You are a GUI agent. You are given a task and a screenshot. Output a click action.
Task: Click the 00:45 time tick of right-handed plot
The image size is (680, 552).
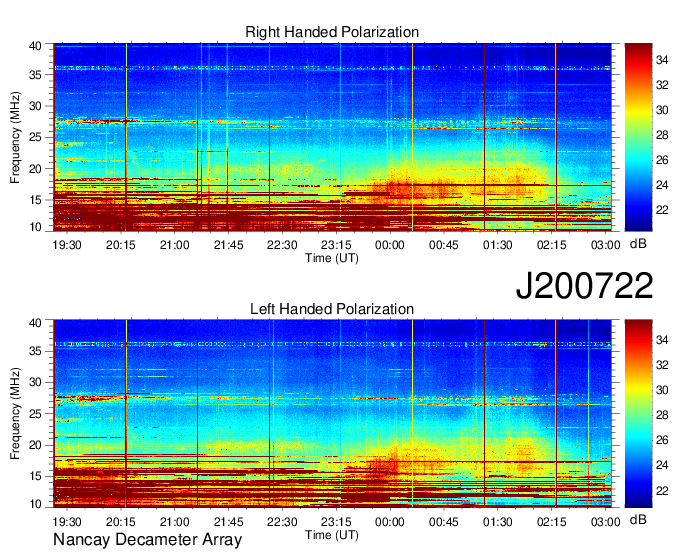coord(444,245)
